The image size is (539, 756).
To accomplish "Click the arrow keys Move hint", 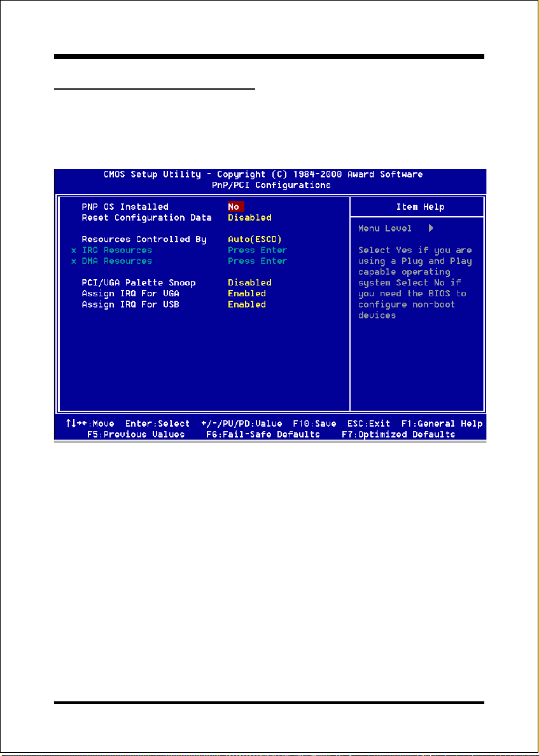I will coord(90,424).
